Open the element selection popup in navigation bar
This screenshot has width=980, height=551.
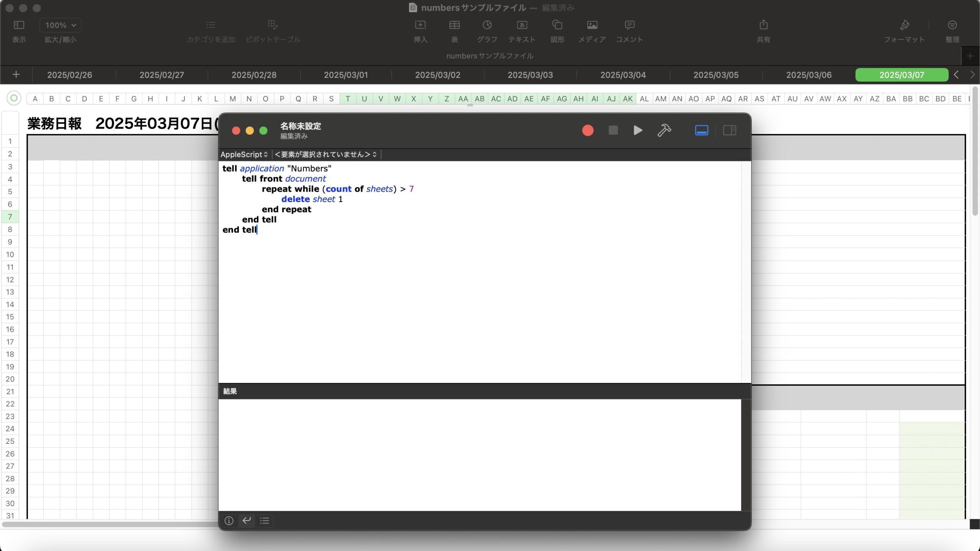[x=326, y=155]
